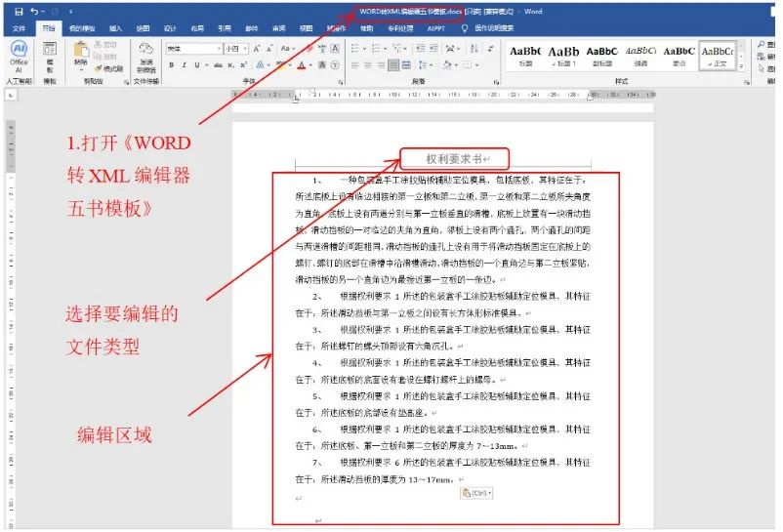Open the Office AI tool
The height and width of the screenshot is (532, 783).
point(19,57)
